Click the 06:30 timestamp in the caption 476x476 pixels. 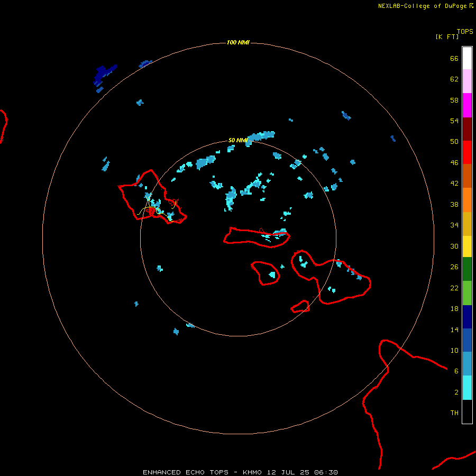(x=326, y=472)
